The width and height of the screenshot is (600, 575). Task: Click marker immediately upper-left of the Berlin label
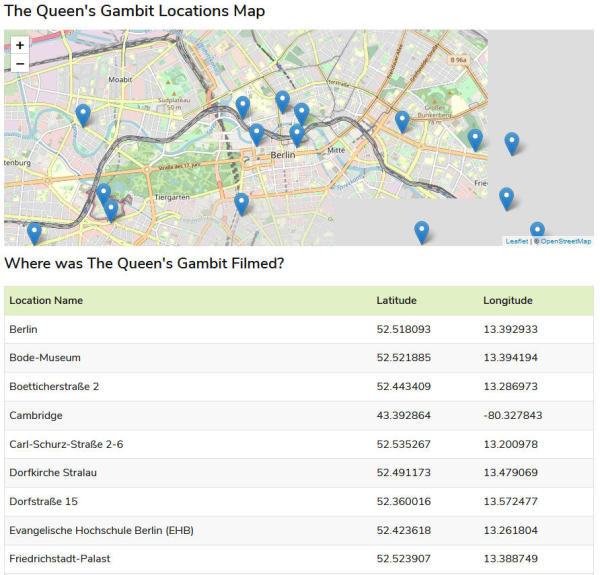tap(256, 135)
